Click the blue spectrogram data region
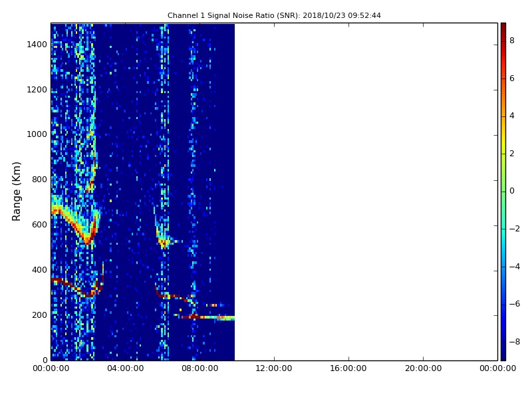This screenshot has height=399, width=532. coord(142,192)
